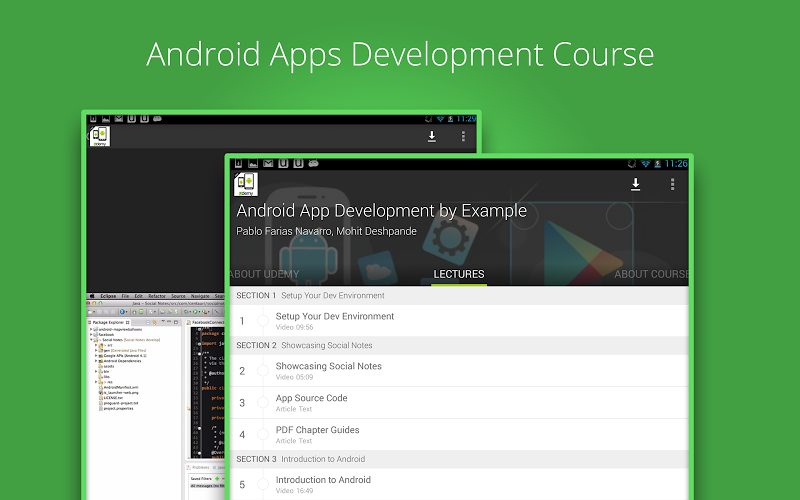This screenshot has height=500, width=800.
Task: Select LICENSE.txt in Package Explorer
Action: (111, 398)
